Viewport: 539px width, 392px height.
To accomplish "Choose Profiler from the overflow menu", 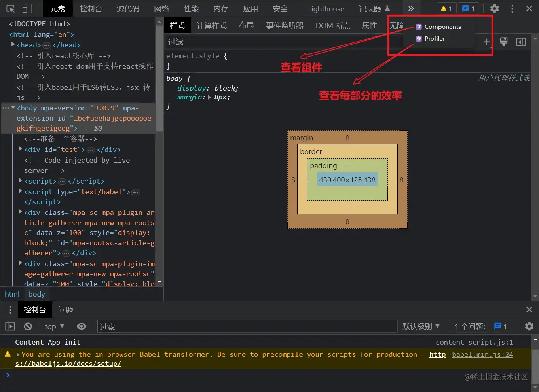I will [x=431, y=39].
